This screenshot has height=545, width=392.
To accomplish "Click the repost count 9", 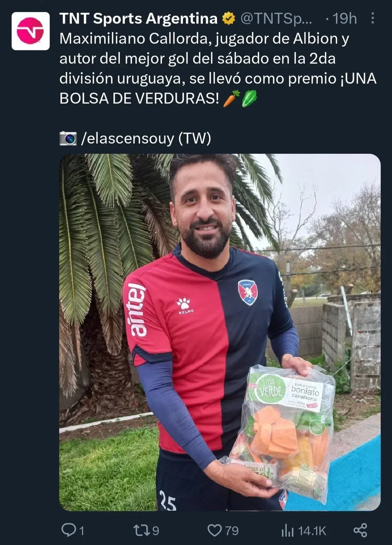I will [155, 531].
